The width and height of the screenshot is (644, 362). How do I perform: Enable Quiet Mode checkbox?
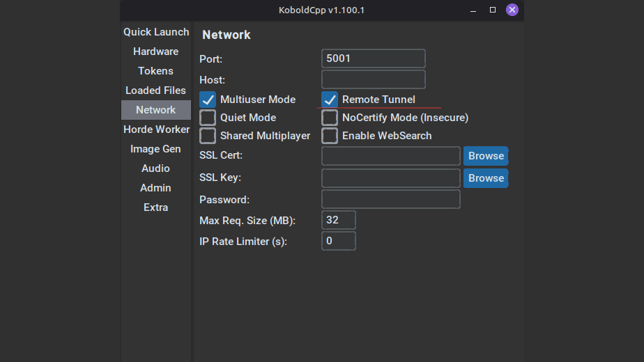(208, 118)
